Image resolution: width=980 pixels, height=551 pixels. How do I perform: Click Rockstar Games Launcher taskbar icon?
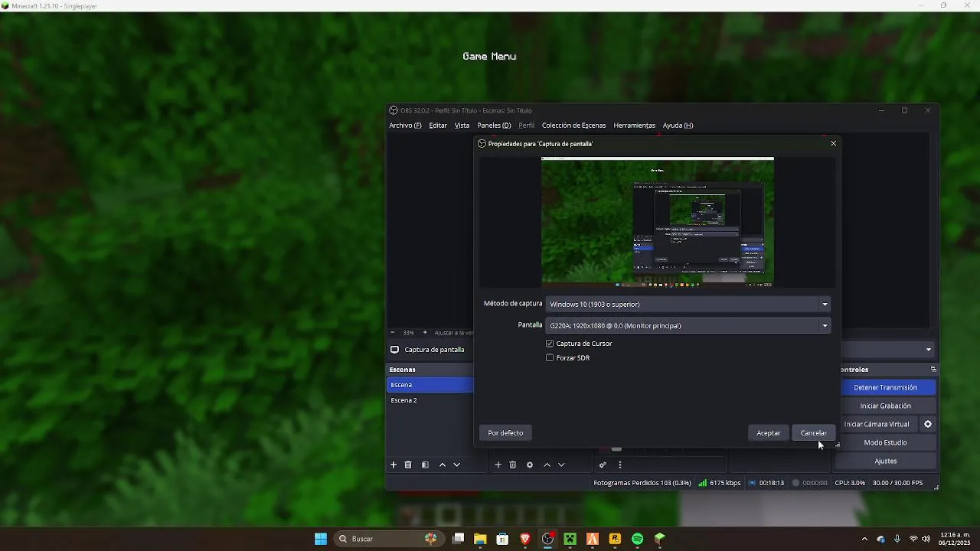[x=615, y=539]
